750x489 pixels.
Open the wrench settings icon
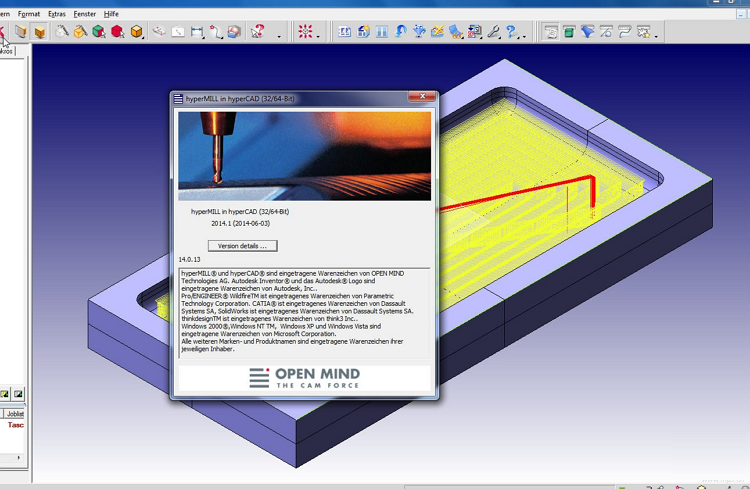(493, 32)
